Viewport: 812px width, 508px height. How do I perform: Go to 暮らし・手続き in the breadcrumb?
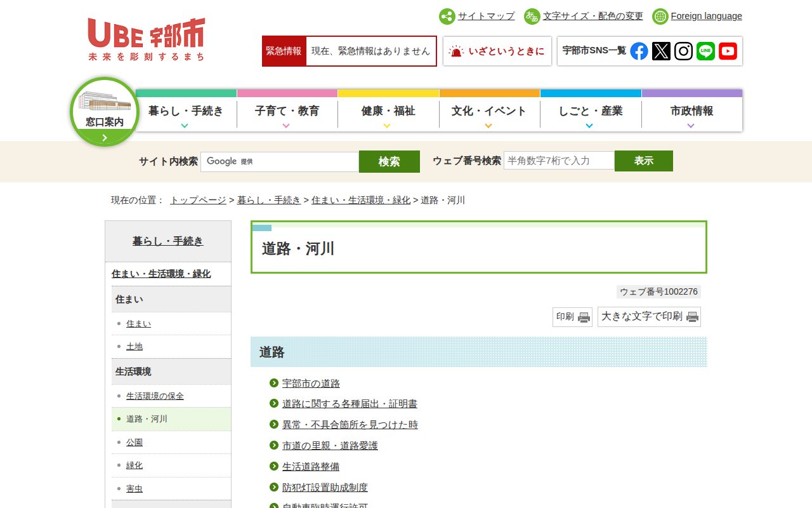[x=269, y=200]
